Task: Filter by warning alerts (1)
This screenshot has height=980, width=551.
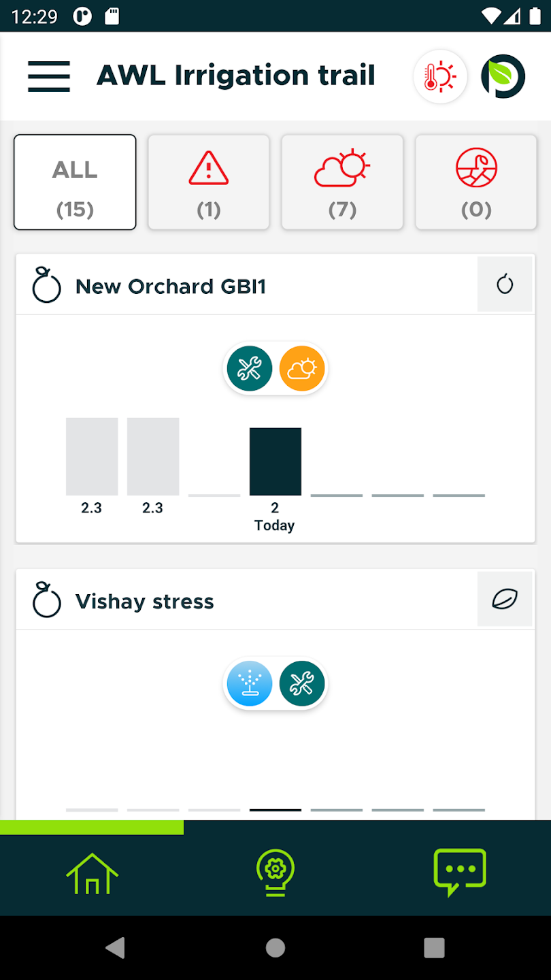Action: [x=209, y=182]
